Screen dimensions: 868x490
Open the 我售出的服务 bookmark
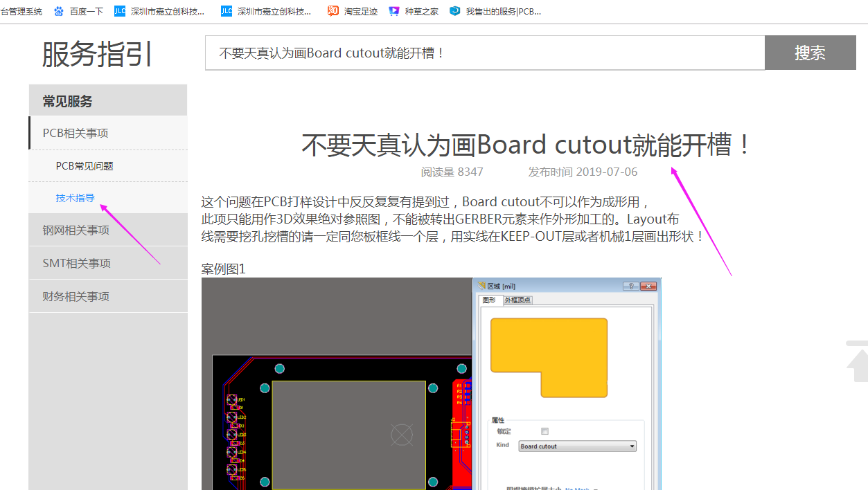pos(495,11)
